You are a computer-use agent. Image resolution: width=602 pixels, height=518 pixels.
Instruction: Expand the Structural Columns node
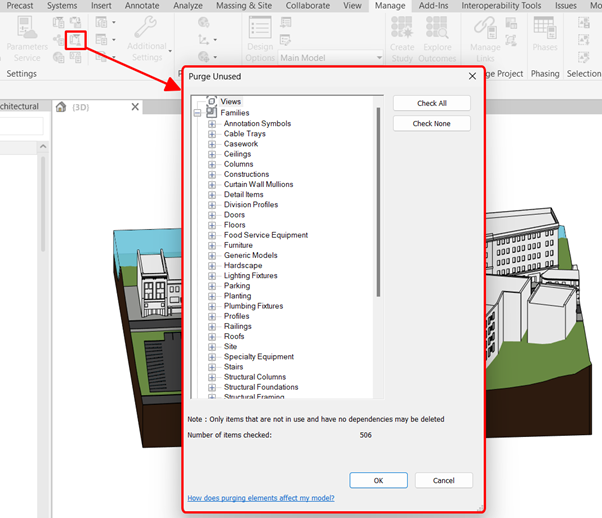tap(212, 377)
